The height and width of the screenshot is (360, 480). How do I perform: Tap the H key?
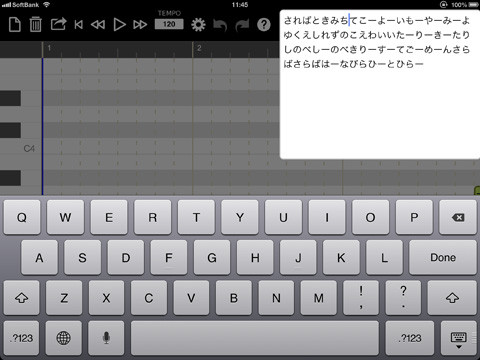pos(255,258)
